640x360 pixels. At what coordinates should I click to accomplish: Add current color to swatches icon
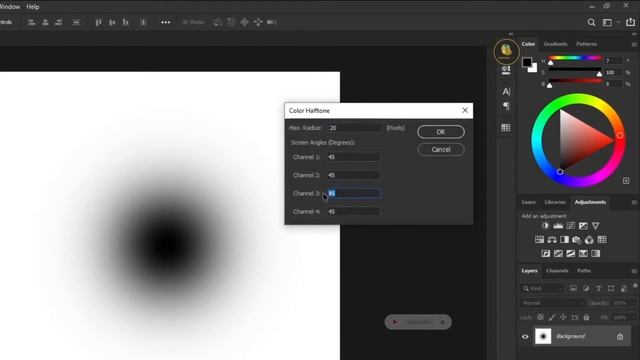[626, 180]
